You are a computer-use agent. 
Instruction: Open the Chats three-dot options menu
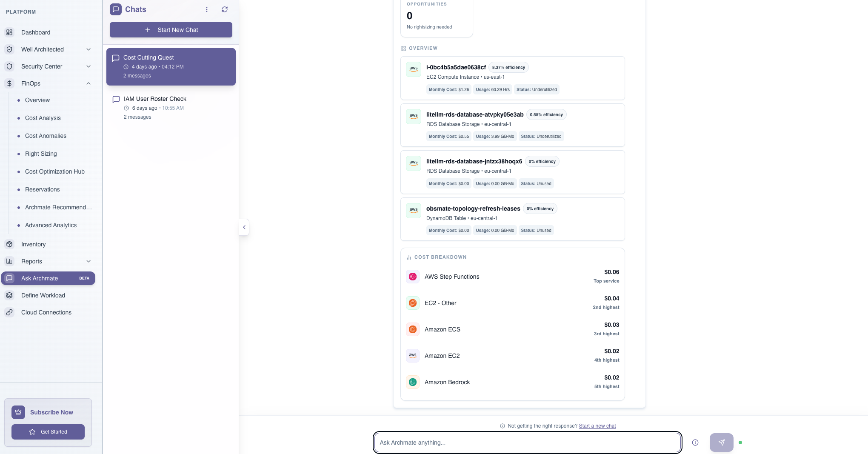click(x=207, y=9)
